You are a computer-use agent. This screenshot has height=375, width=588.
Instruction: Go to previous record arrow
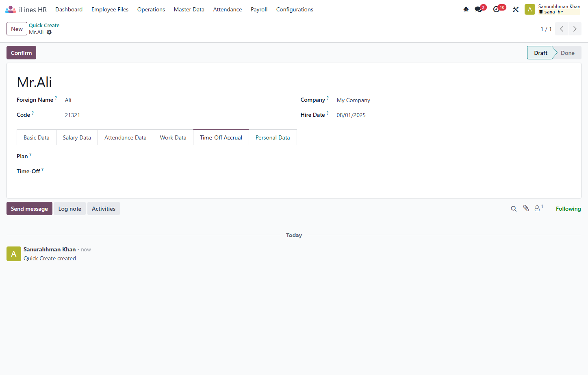[x=562, y=29]
